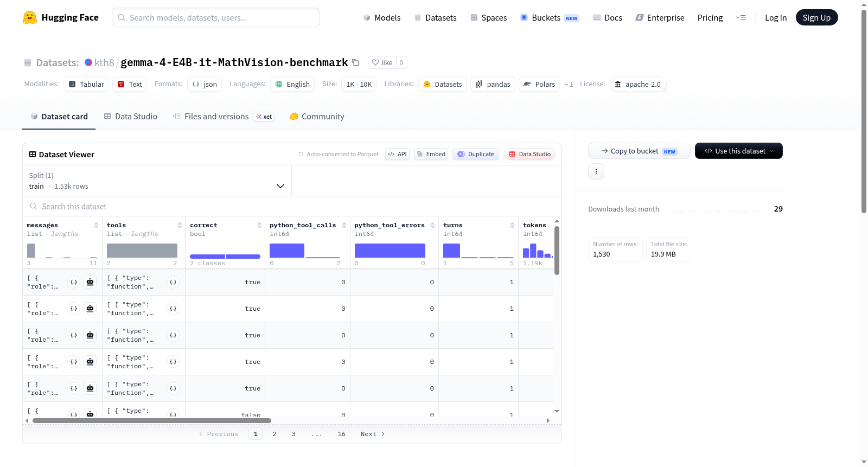Image resolution: width=868 pixels, height=467 pixels.
Task: Select the apache-2.0 license tag
Action: click(638, 84)
